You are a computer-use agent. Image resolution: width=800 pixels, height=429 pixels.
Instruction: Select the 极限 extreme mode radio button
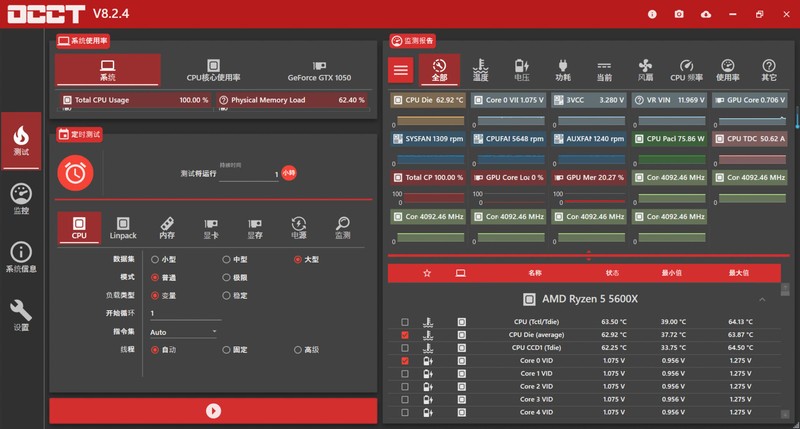click(x=225, y=277)
